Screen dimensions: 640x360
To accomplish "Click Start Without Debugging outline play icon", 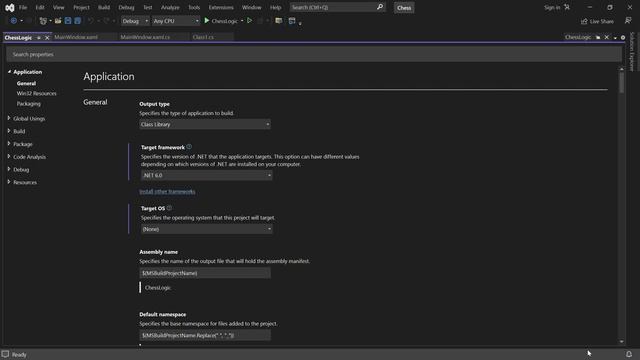I will (249, 21).
